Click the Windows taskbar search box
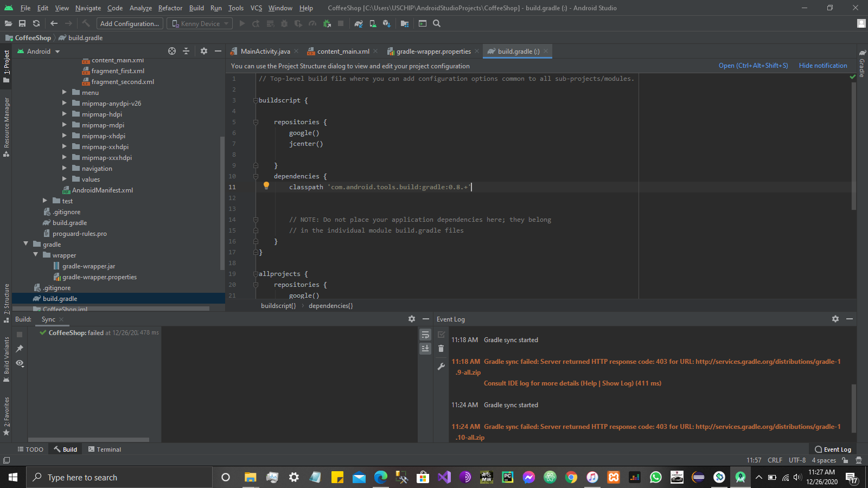 [x=119, y=478]
